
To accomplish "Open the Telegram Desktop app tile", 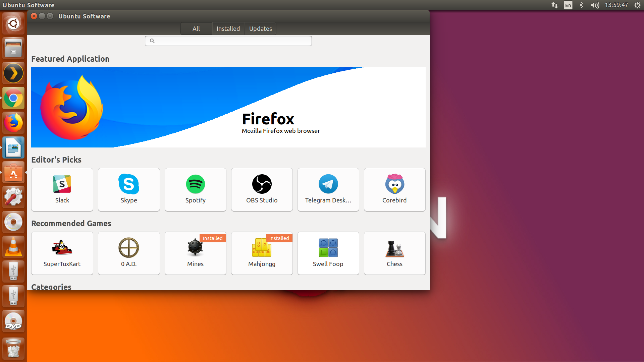I will pos(328,190).
